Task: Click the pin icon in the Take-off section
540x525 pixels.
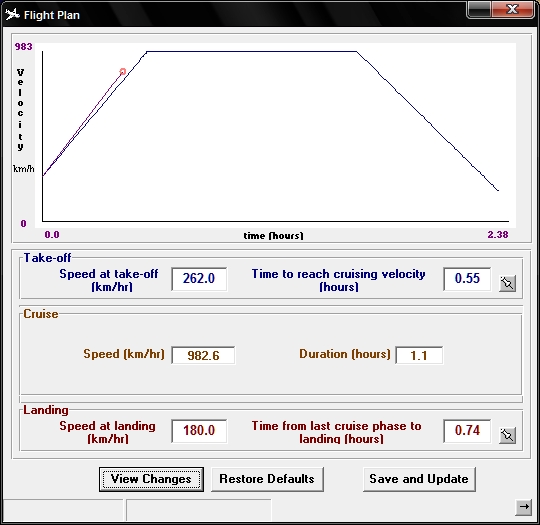Action: [x=507, y=284]
